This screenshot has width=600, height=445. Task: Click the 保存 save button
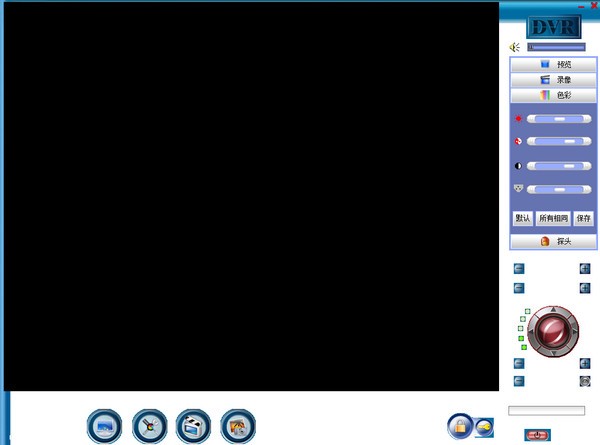pyautogui.click(x=584, y=218)
